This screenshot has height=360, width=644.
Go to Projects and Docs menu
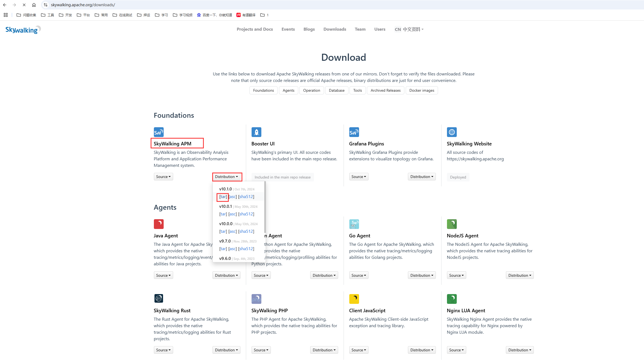255,29
